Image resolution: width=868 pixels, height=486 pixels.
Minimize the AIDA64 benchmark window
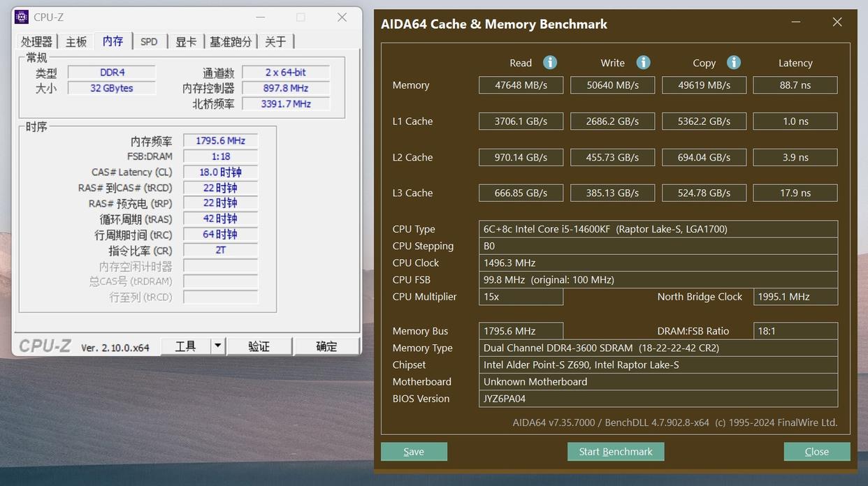(796, 22)
